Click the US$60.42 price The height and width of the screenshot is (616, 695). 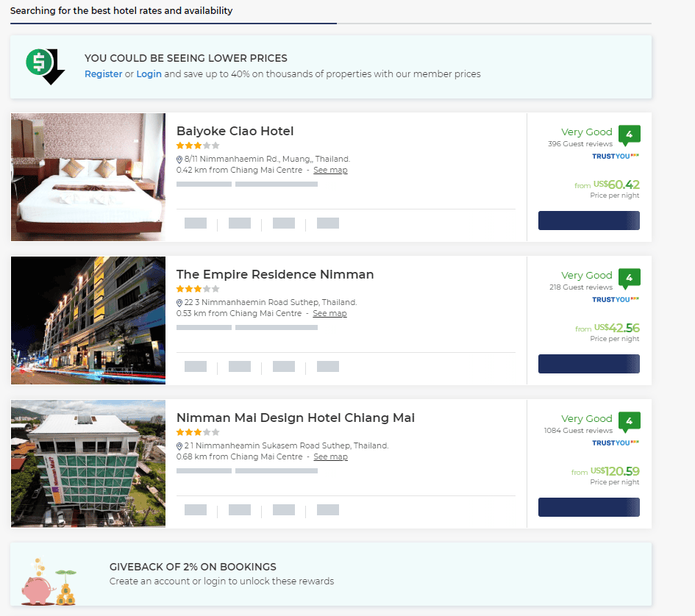coord(616,185)
